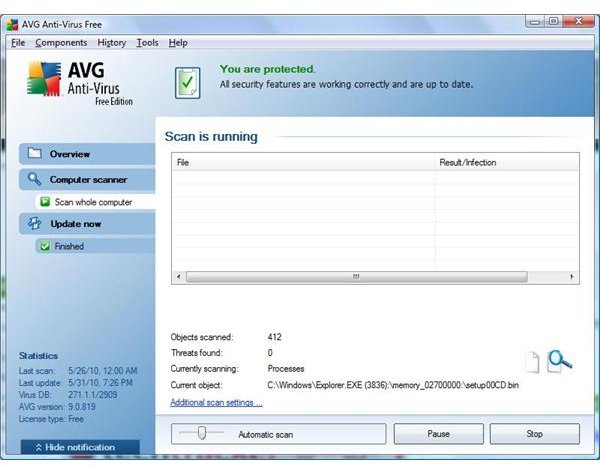The image size is (600, 466).
Task: Click the AVG logo in the title bar
Action: pos(12,24)
